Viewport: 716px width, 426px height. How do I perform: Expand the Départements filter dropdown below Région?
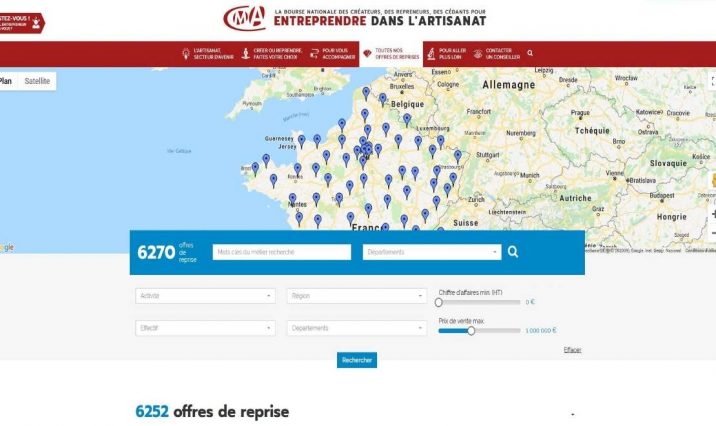357,328
